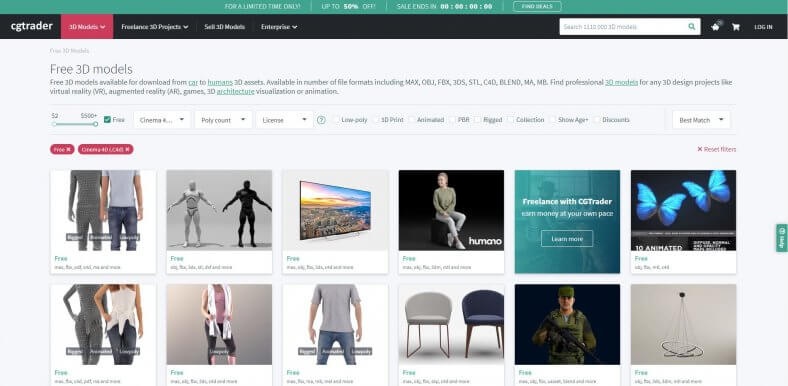Click the cgtrader logo
Viewport: 788px width, 386px height.
(32, 26)
